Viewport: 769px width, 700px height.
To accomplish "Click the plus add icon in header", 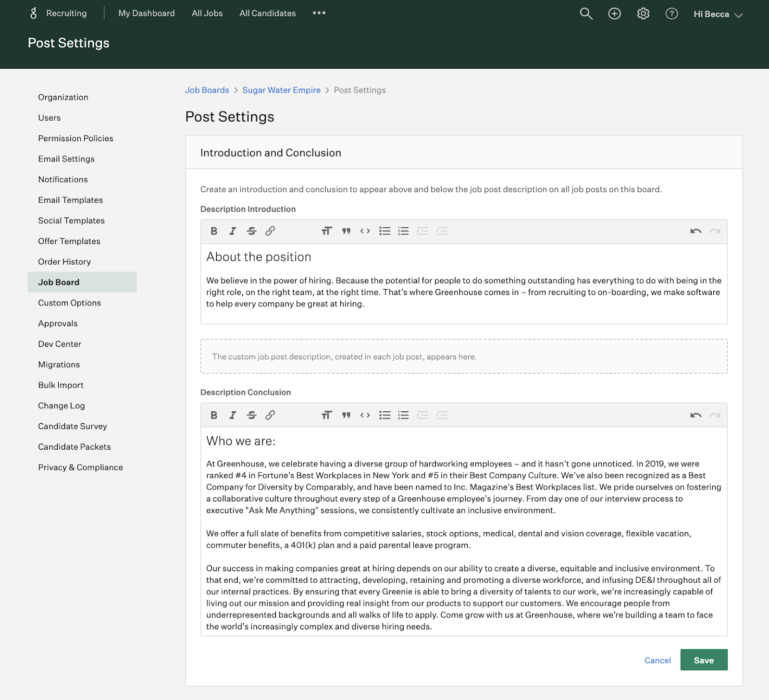I will coord(614,13).
